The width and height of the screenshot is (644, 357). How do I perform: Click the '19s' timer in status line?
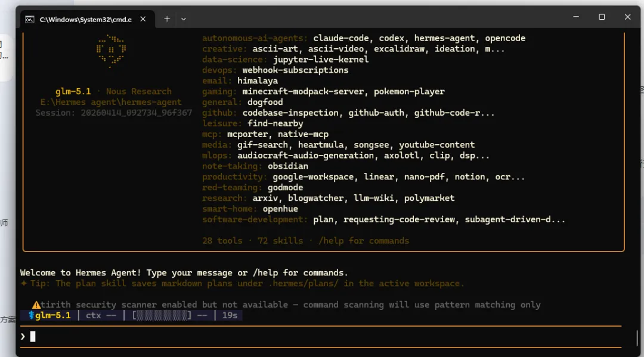pos(230,315)
